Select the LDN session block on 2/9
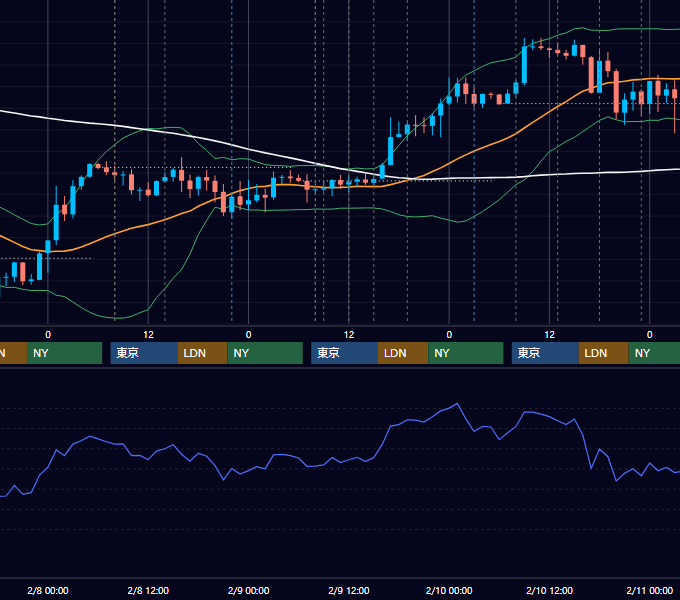The height and width of the screenshot is (600, 680). coord(403,353)
